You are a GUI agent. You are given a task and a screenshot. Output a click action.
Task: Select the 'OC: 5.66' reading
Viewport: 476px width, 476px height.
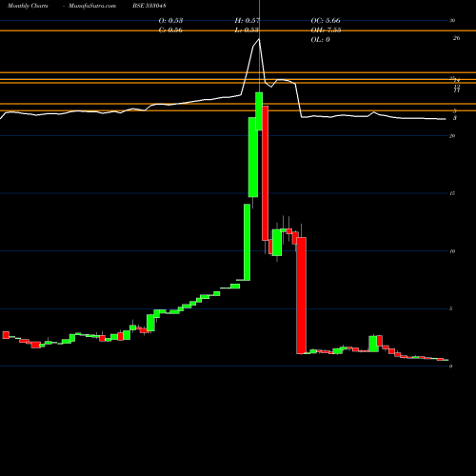click(x=326, y=20)
